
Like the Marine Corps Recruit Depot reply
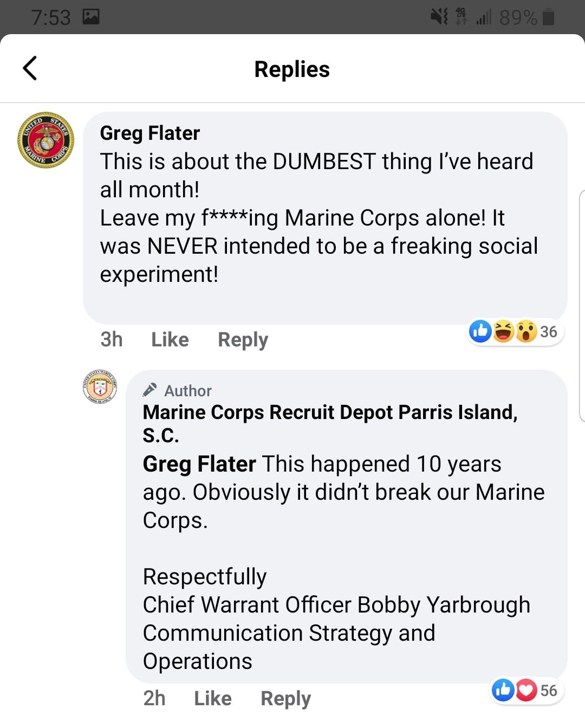click(x=213, y=699)
